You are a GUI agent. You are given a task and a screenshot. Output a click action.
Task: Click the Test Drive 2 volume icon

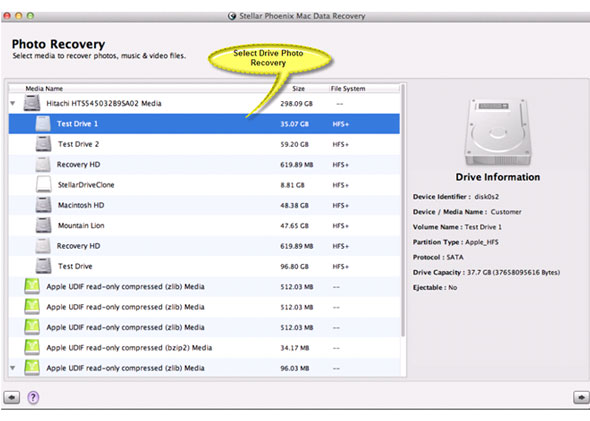tap(43, 144)
